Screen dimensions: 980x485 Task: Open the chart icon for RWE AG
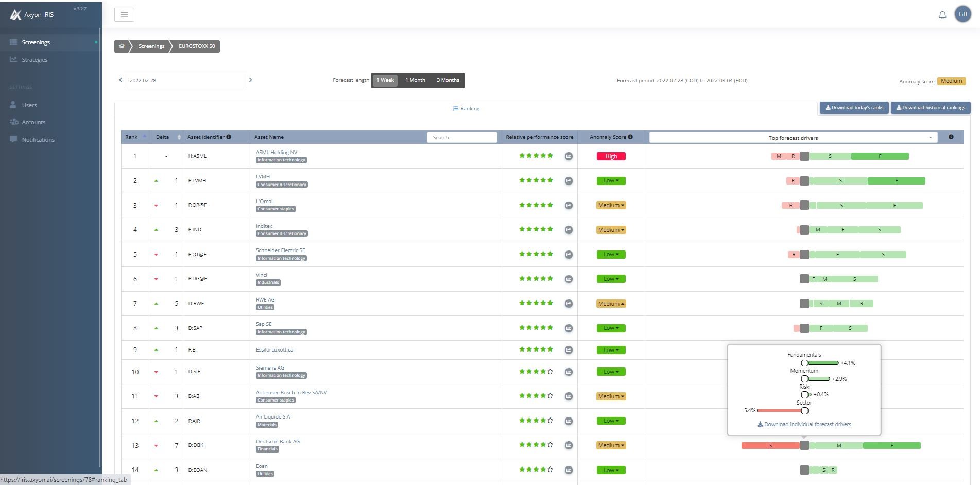569,304
